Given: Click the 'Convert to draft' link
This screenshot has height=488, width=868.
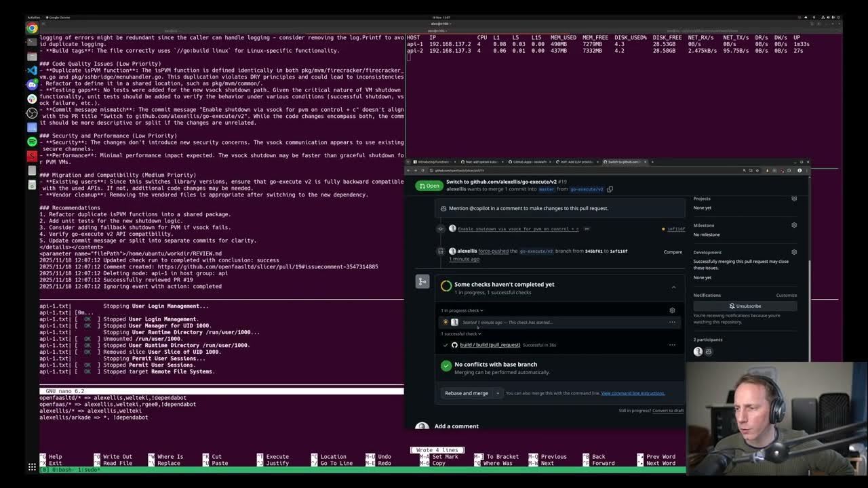Looking at the screenshot, I should (x=667, y=410).
